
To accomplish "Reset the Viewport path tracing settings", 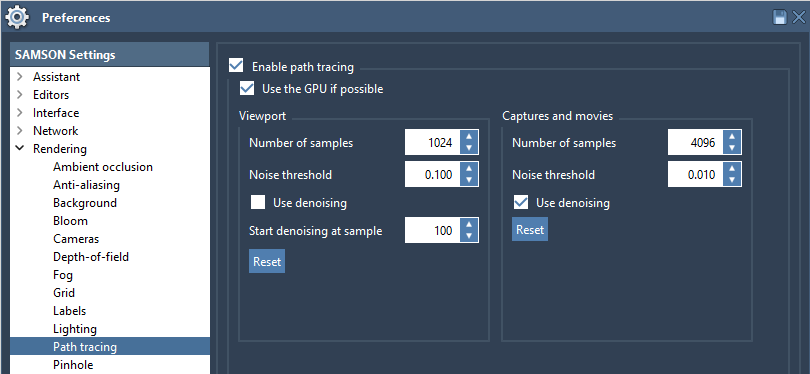I will pyautogui.click(x=267, y=261).
